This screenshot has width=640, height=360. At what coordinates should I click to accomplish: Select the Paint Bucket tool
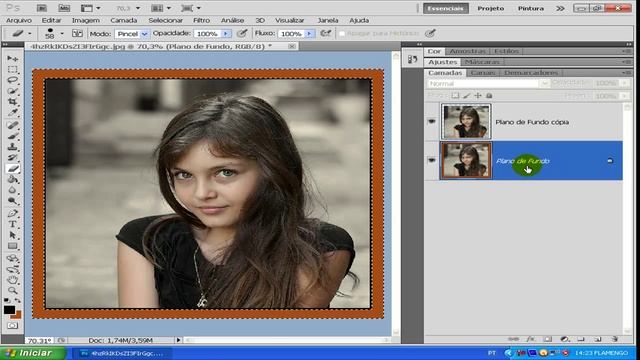(x=12, y=179)
